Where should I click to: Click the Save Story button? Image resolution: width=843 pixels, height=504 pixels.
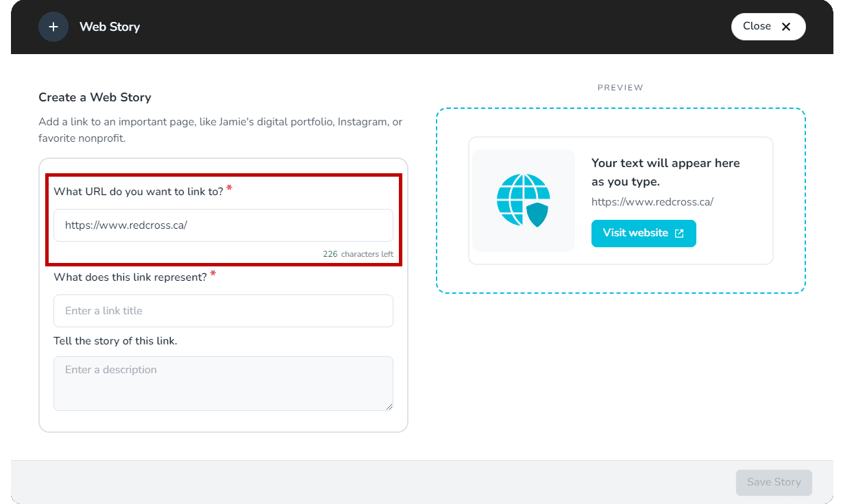click(774, 482)
